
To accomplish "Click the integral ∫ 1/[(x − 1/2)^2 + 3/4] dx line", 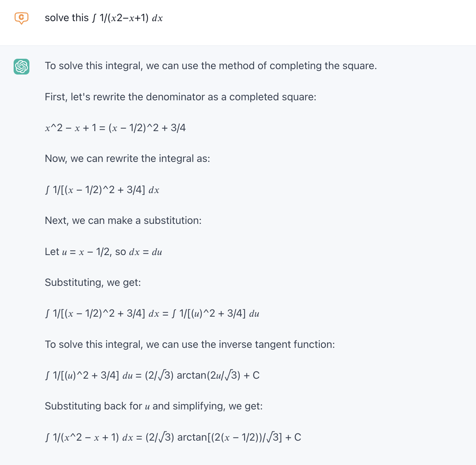I will point(102,190).
